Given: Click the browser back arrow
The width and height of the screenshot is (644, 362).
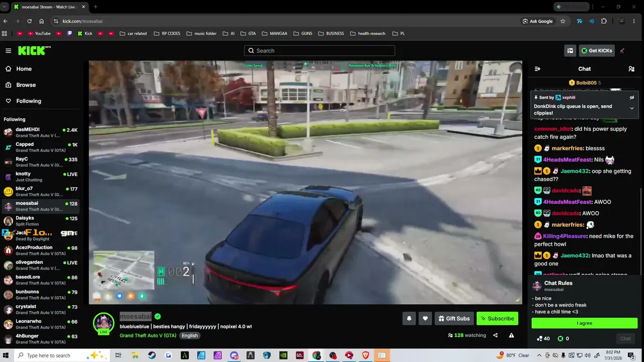Looking at the screenshot, I should click(6, 21).
